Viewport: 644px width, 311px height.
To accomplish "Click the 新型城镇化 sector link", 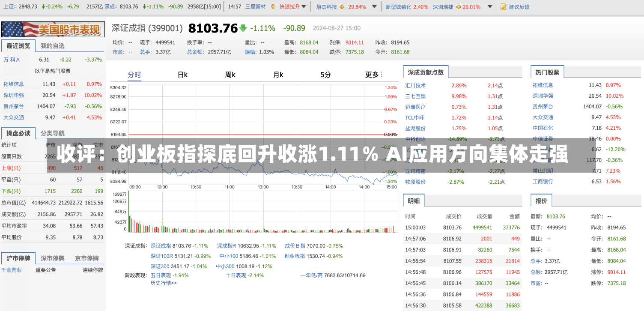I will click(399, 7).
